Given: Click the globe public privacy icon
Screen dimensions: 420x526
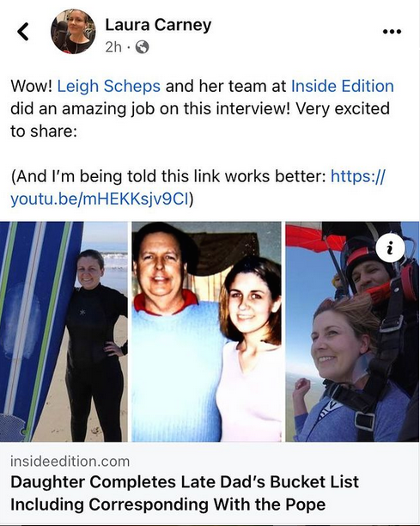Looking at the screenshot, I should point(142,47).
